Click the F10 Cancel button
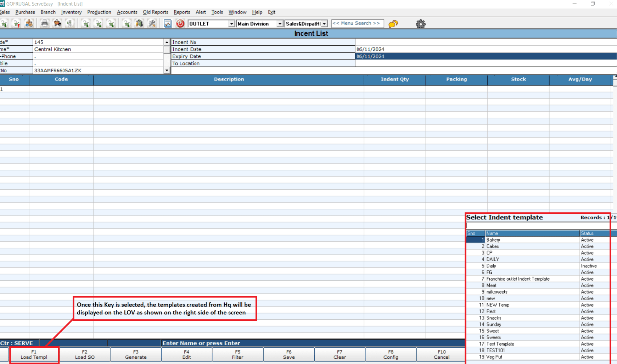The image size is (617, 364). [441, 354]
